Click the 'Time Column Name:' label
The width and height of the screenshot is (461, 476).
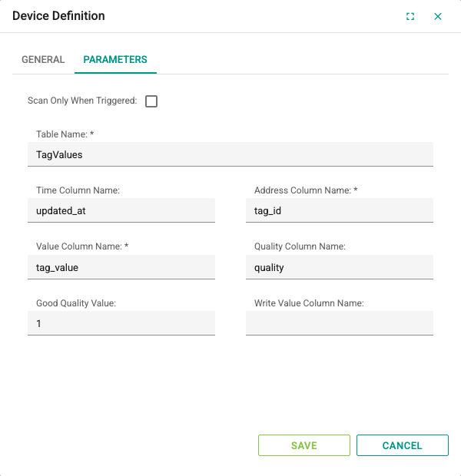coord(78,190)
